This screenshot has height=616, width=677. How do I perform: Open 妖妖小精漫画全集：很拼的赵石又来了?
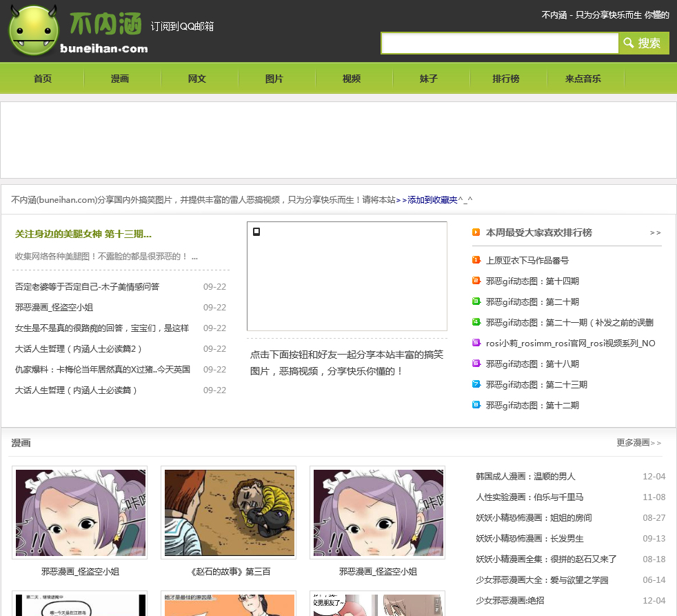546,559
